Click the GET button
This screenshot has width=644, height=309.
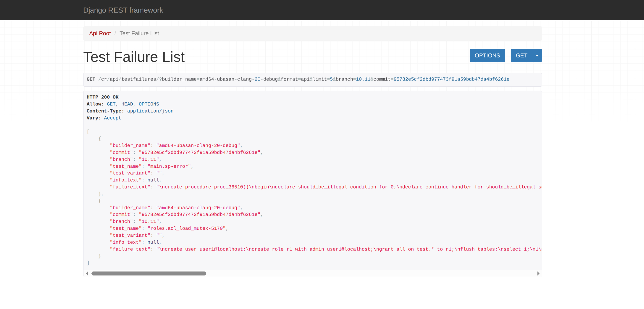pyautogui.click(x=521, y=55)
